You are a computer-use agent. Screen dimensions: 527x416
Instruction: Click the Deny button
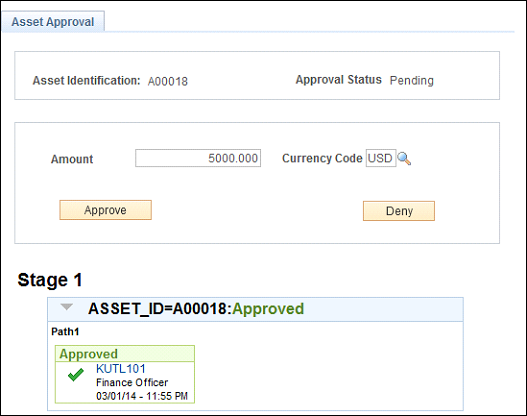399,211
